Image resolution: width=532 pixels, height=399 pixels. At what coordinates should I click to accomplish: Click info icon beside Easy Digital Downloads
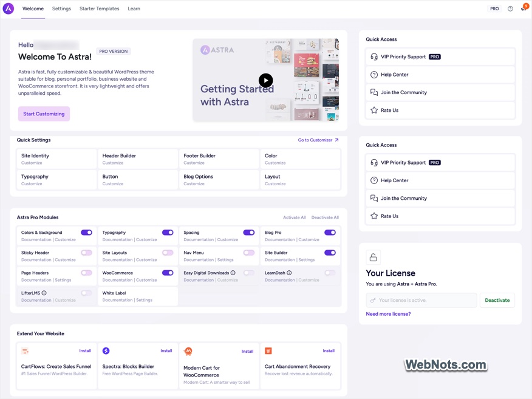point(233,273)
